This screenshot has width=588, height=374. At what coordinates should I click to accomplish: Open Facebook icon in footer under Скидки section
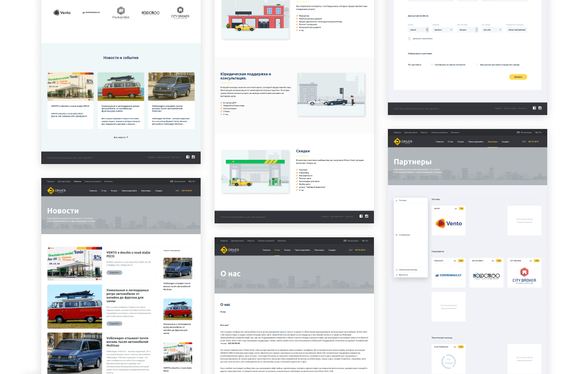pyautogui.click(x=361, y=216)
